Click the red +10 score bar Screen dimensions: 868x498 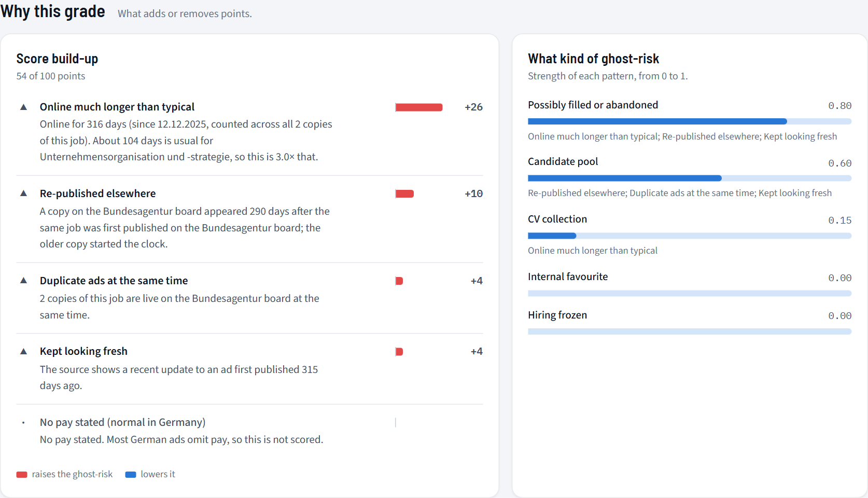click(x=404, y=194)
